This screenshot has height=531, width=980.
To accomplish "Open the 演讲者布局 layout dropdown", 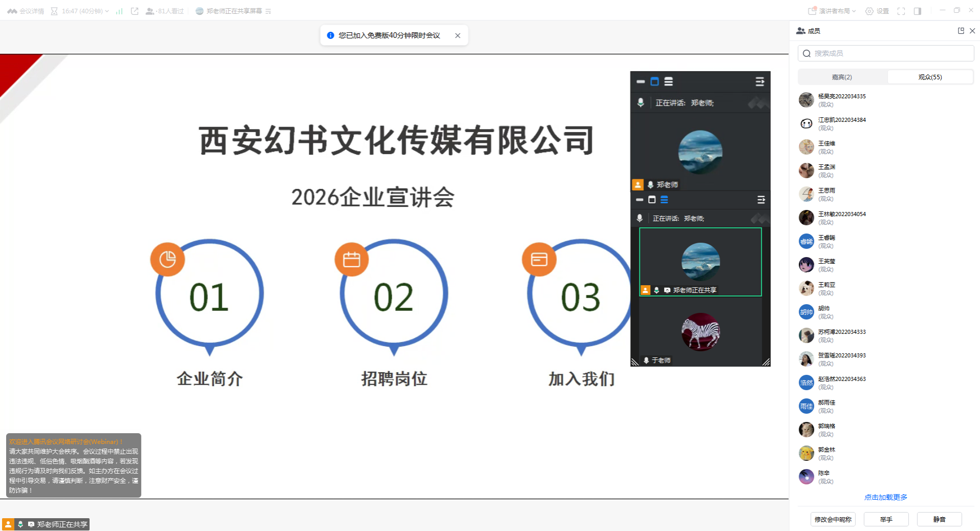I will 833,11.
